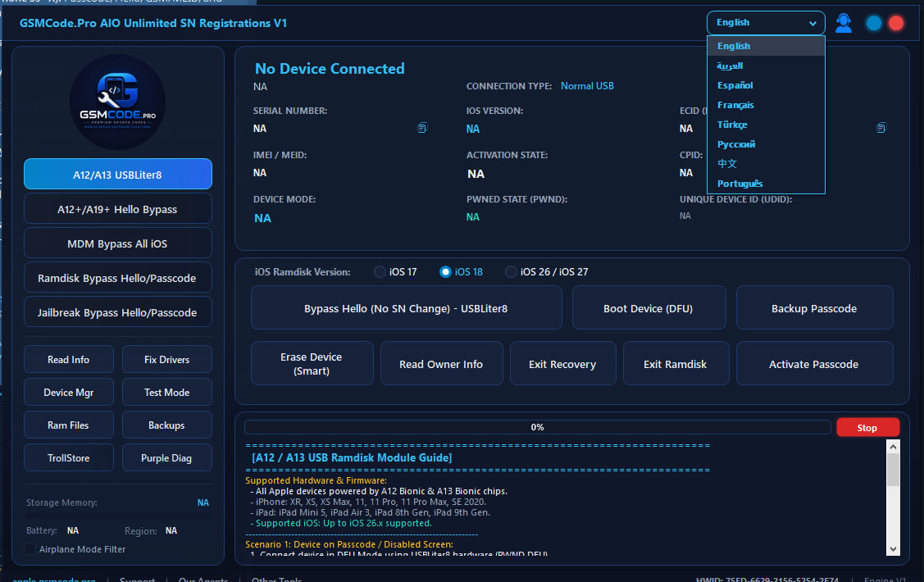Open the A12+/A19+ Hello Bypass module
Screen dimensions: 924x582
118,209
